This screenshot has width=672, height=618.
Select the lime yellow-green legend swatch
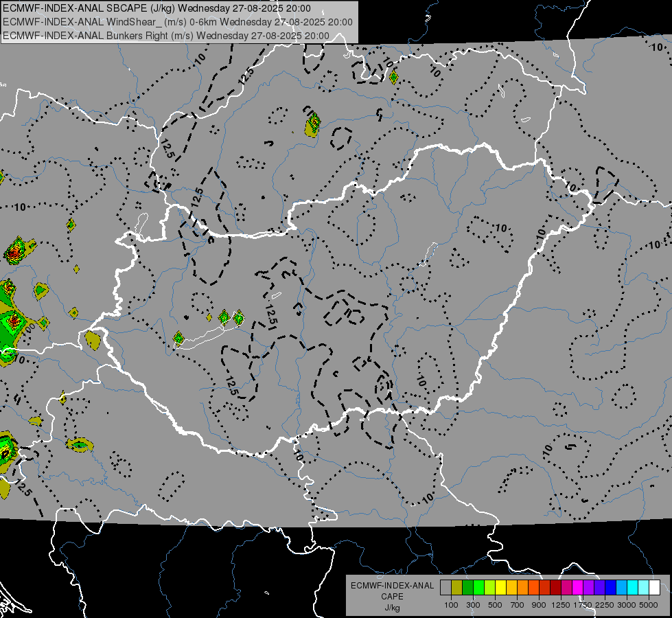click(x=490, y=588)
